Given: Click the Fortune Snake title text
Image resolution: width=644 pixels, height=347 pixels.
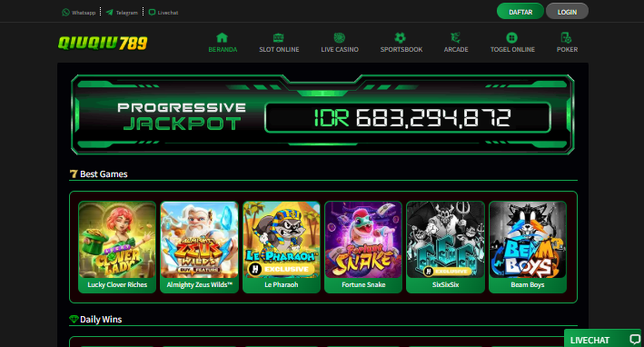Looking at the screenshot, I should pos(363,284).
